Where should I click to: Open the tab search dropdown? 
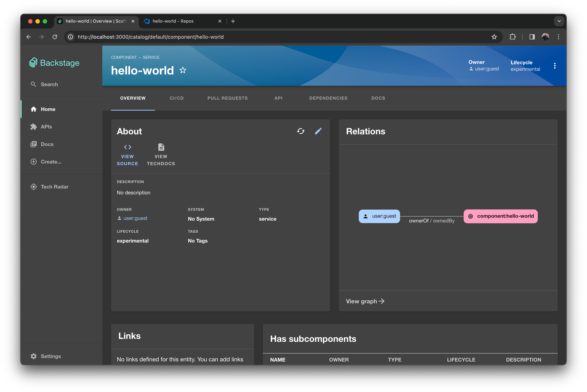pos(559,21)
